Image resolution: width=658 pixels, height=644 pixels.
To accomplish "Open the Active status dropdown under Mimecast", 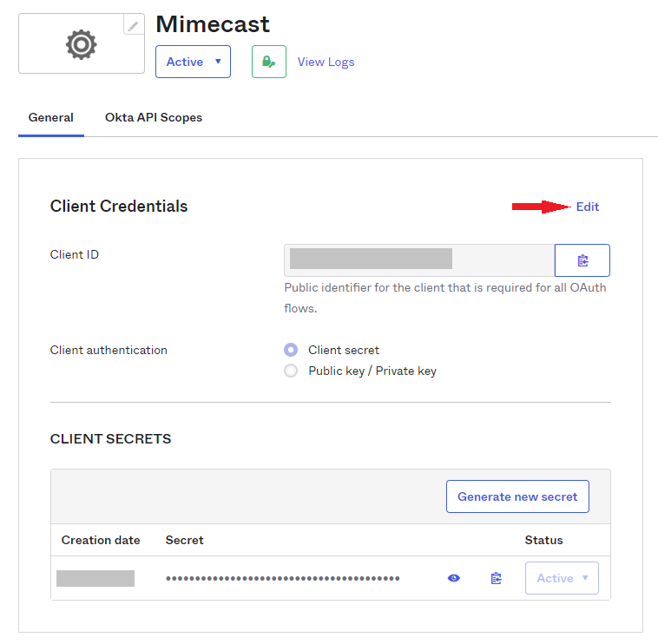I will (193, 62).
